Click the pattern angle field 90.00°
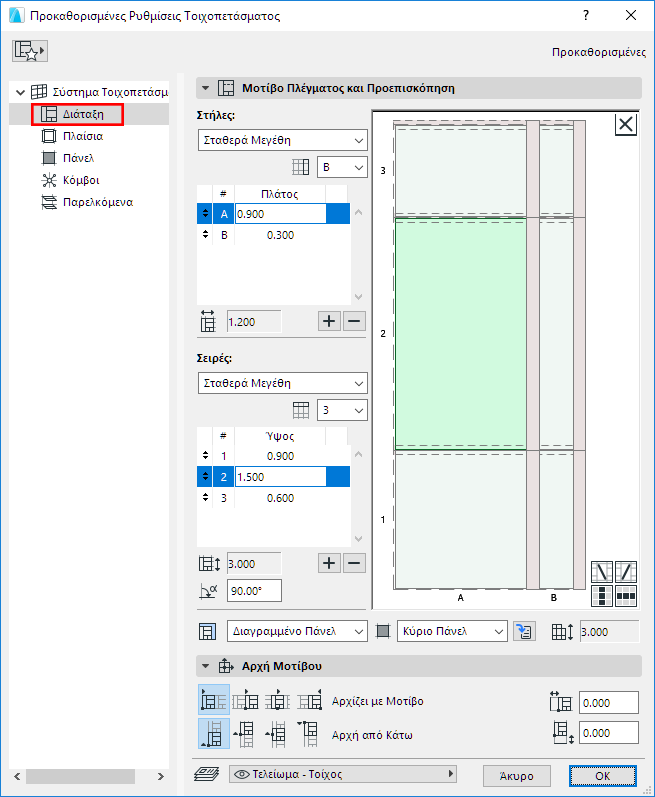Image resolution: width=655 pixels, height=797 pixels. pos(254,591)
